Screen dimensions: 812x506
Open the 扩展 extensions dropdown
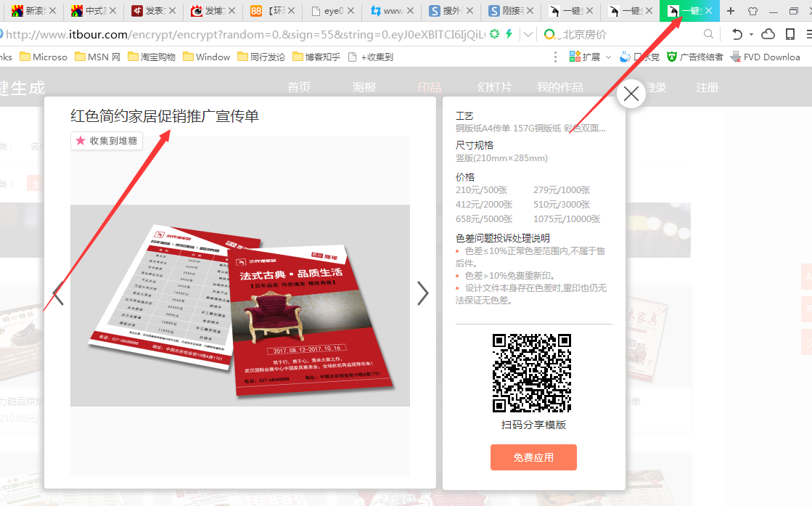(588, 57)
